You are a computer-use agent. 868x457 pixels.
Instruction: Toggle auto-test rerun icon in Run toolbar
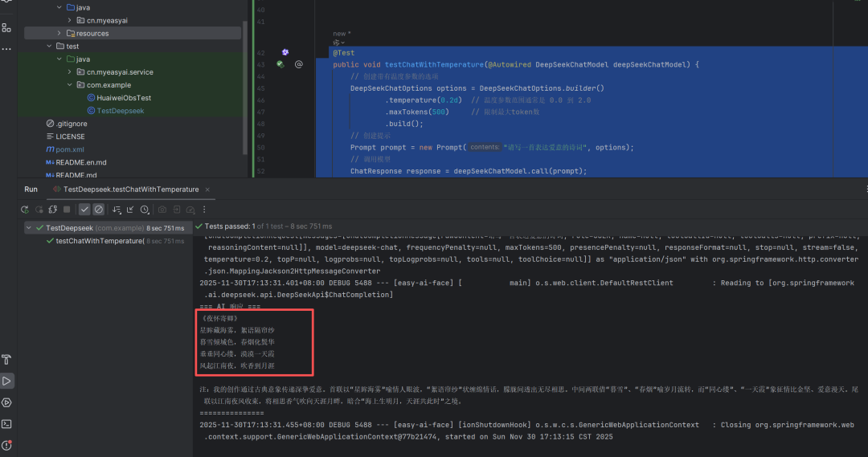point(52,210)
